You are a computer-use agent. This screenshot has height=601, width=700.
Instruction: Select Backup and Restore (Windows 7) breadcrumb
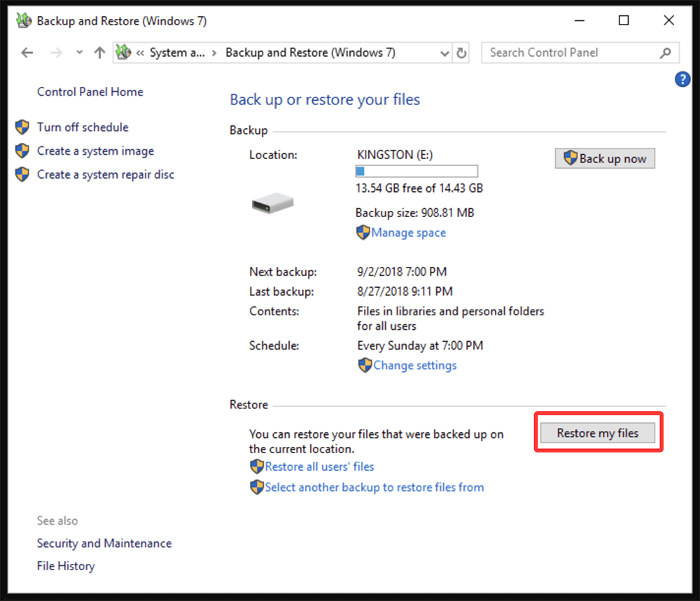(x=311, y=53)
